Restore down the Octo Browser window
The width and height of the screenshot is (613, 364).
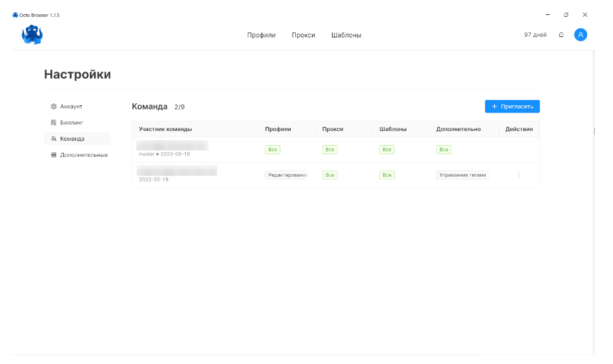point(566,15)
